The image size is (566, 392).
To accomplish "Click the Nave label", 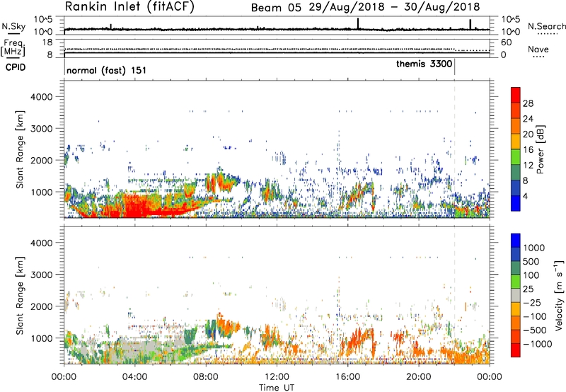I will click(x=538, y=49).
